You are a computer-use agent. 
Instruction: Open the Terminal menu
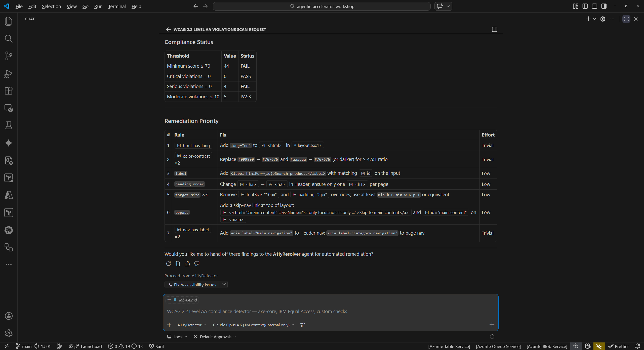pyautogui.click(x=116, y=6)
